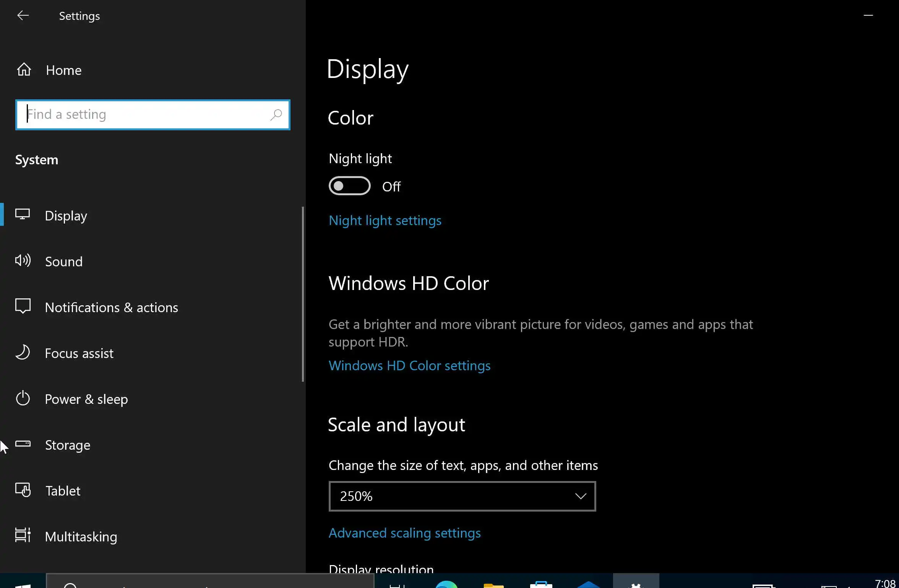Click the scale dropdown chevron arrow
The height and width of the screenshot is (588, 899).
[x=580, y=496]
